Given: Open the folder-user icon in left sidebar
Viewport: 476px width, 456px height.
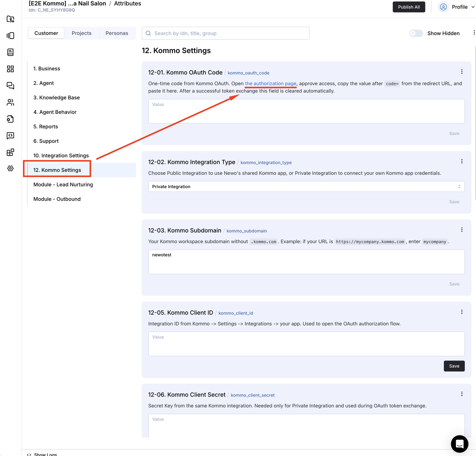Looking at the screenshot, I should [x=10, y=19].
